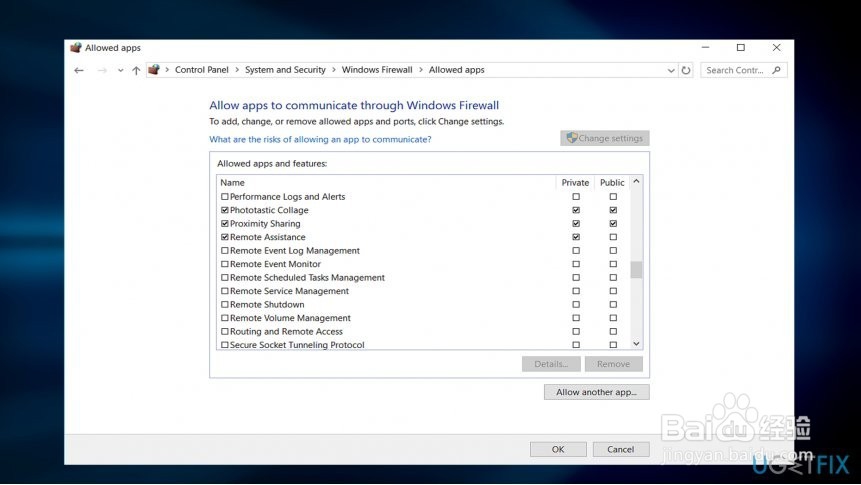This screenshot has height=485, width=861.
Task: Click the Private column header
Action: coord(575,182)
